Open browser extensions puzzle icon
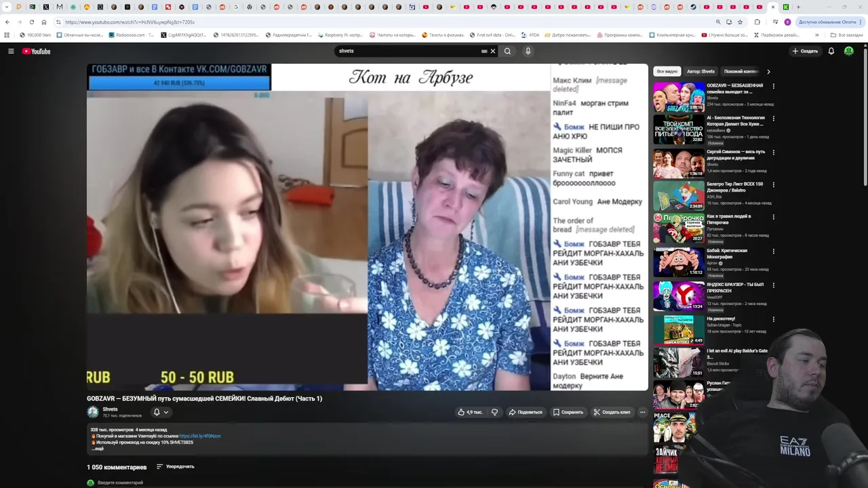The height and width of the screenshot is (488, 868). pyautogui.click(x=757, y=22)
